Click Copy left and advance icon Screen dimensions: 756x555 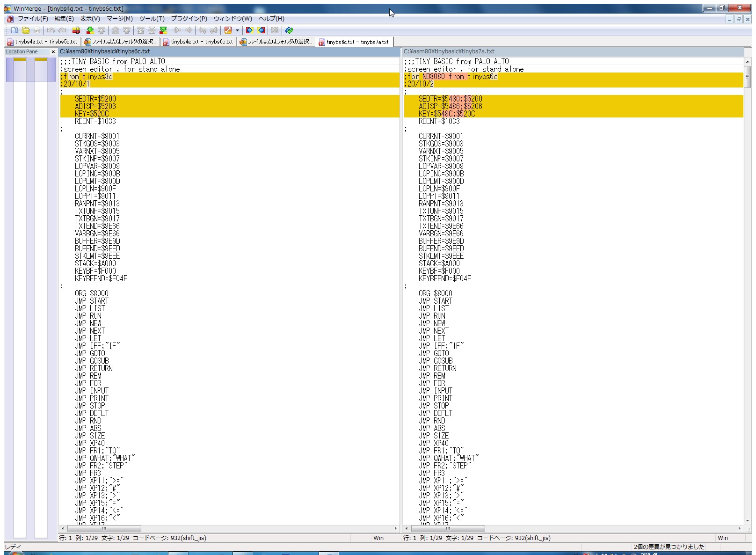(x=214, y=30)
